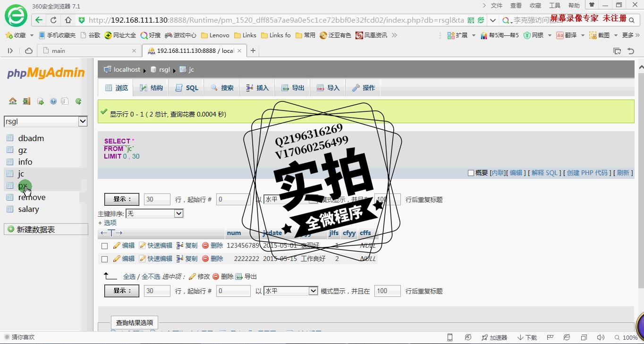Viewport: 644px width, 344px height.
Task: Toggle the 概要 profiling checkbox
Action: (x=471, y=173)
